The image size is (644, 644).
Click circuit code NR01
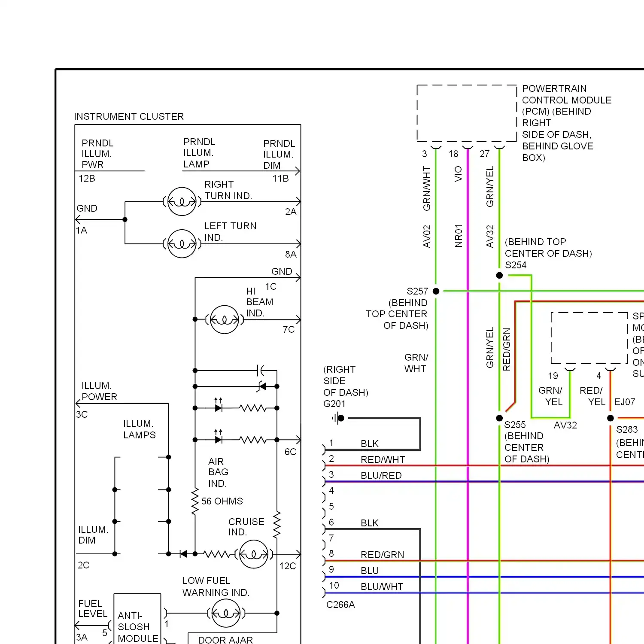(458, 236)
